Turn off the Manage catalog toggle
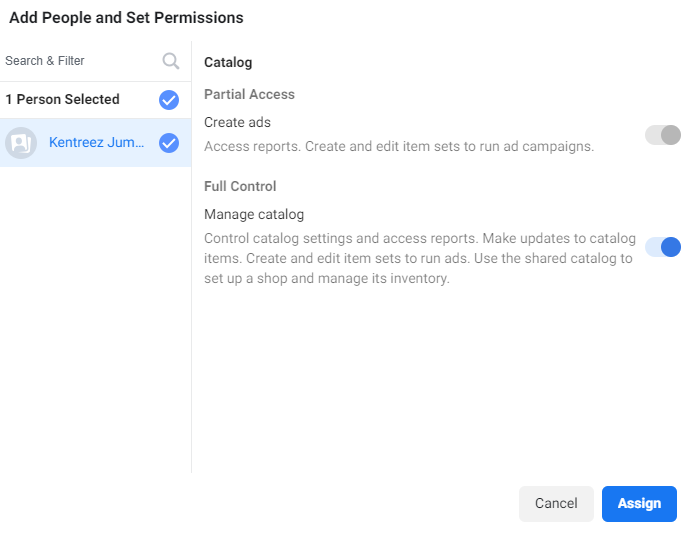691x533 pixels. [662, 247]
